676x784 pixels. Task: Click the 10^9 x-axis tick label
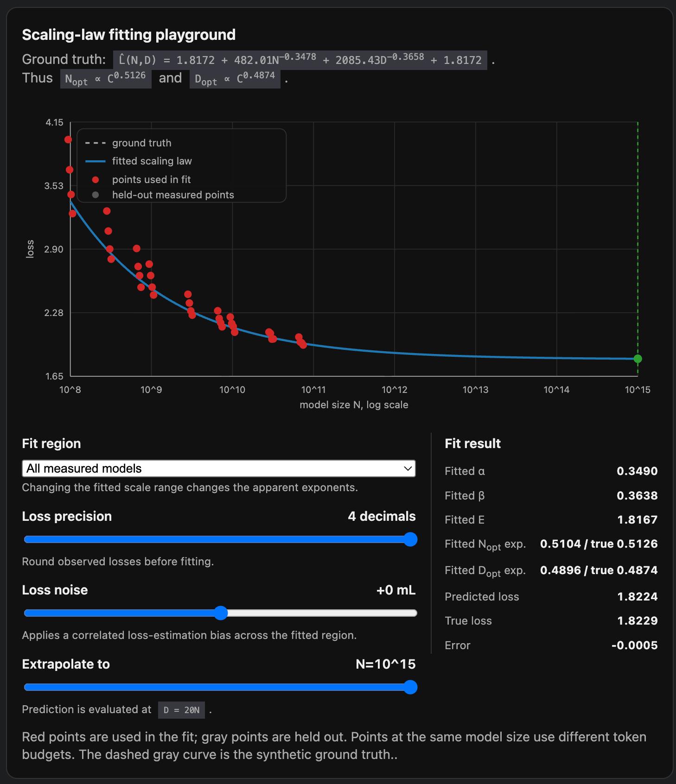coord(151,390)
